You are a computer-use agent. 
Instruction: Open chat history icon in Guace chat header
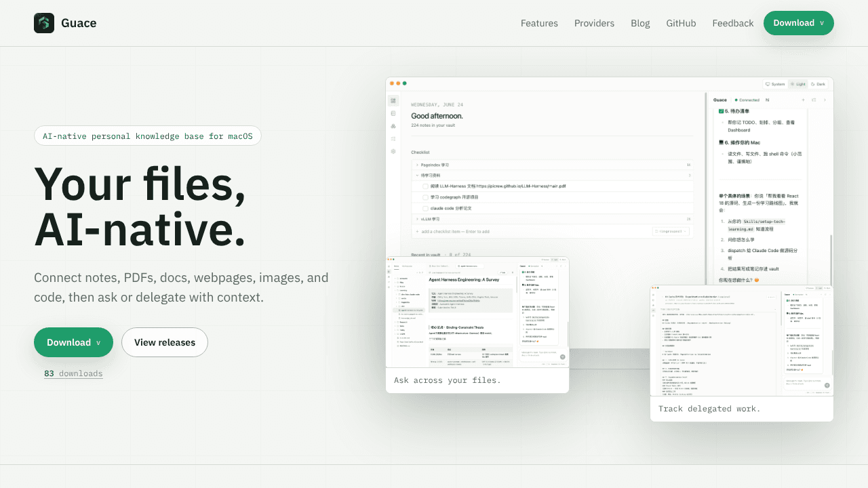click(814, 100)
